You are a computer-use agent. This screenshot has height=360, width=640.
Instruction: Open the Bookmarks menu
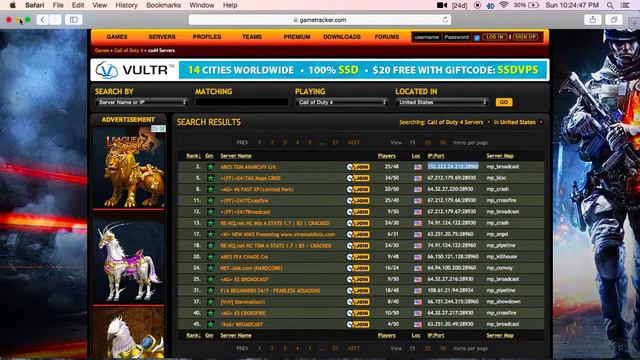(x=163, y=5)
